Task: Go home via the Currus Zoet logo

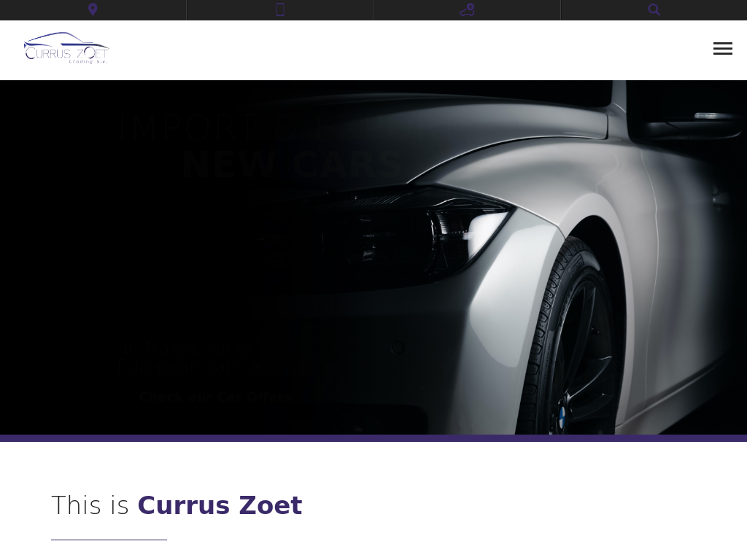Action: click(66, 48)
